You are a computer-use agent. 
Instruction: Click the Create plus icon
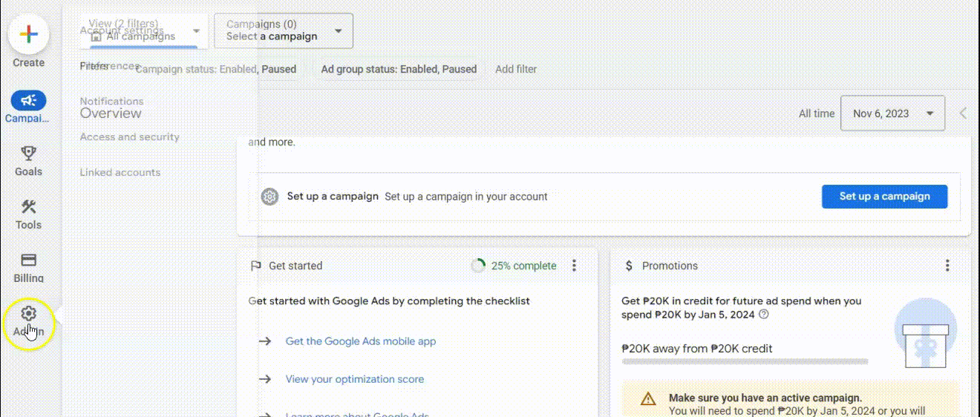pyautogui.click(x=28, y=35)
